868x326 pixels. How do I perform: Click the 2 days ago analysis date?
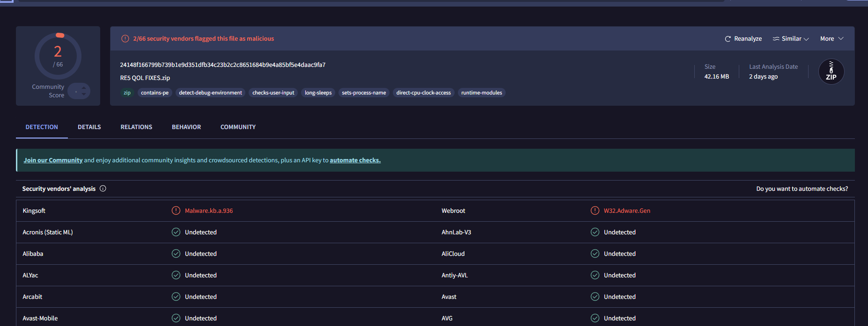tap(763, 76)
